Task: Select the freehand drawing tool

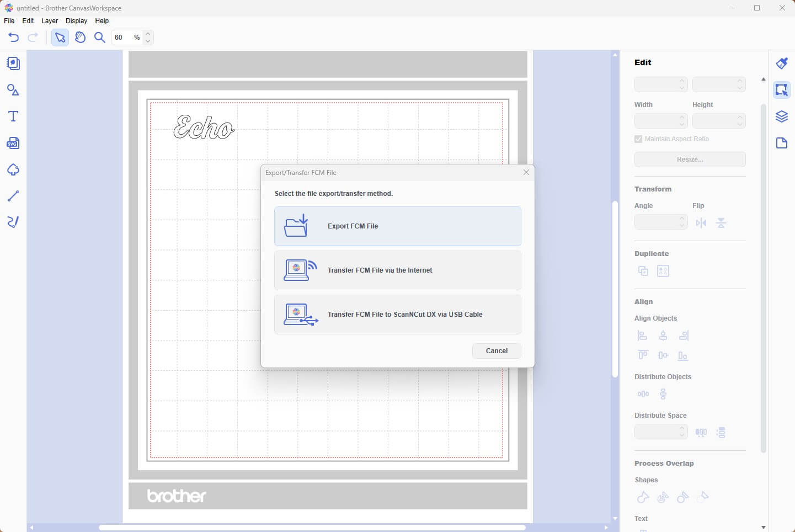Action: [x=13, y=222]
